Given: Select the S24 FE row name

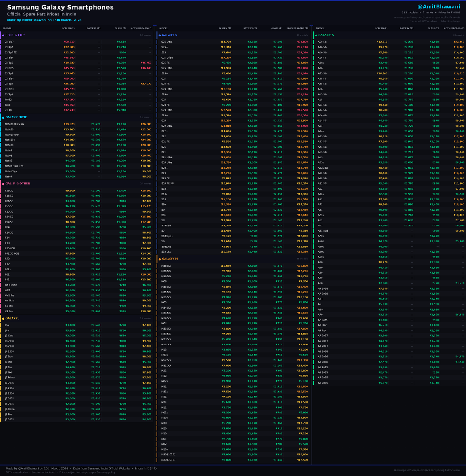Looking at the screenshot, I should click(x=165, y=84).
